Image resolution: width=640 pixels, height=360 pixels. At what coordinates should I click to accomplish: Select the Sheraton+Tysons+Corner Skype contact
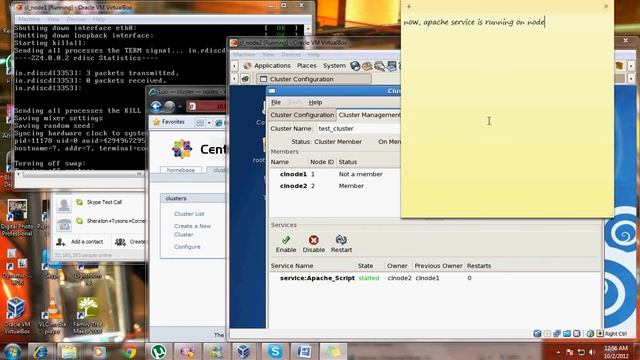(100, 221)
